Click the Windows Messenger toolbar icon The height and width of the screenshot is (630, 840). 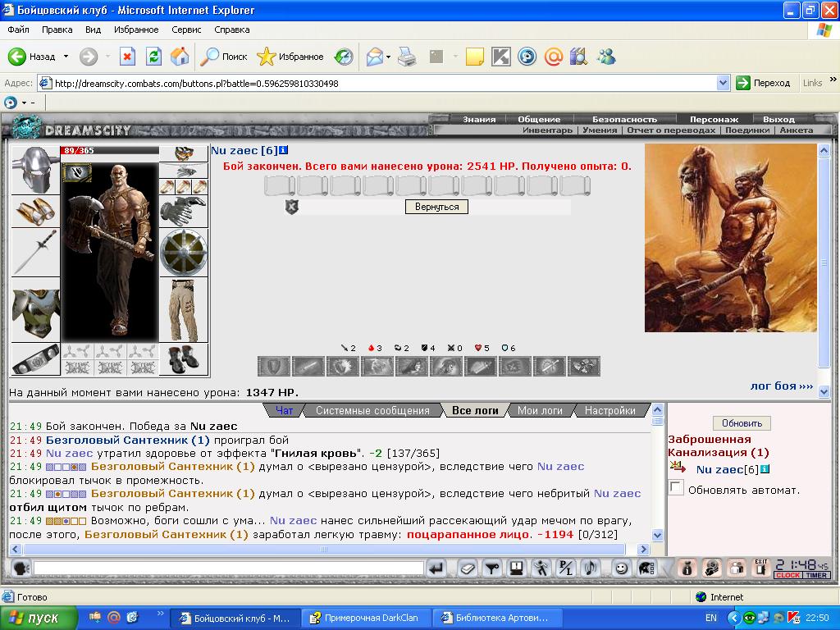(x=606, y=57)
